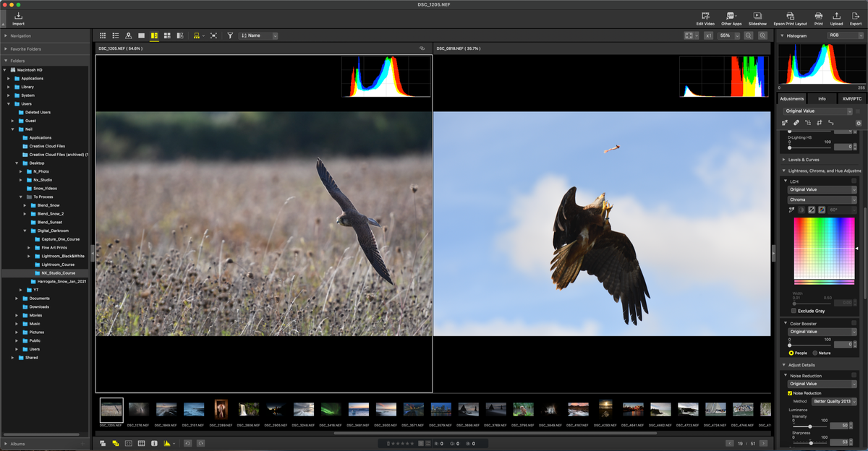Click the rotate counterclockwise icon in the status bar
The width and height of the screenshot is (868, 451).
coord(188,442)
